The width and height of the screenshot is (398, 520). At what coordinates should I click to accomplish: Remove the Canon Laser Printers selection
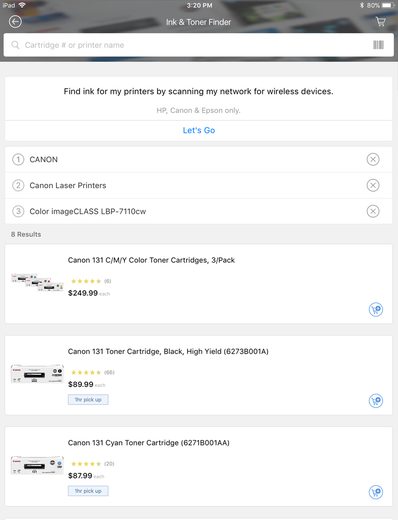click(373, 185)
